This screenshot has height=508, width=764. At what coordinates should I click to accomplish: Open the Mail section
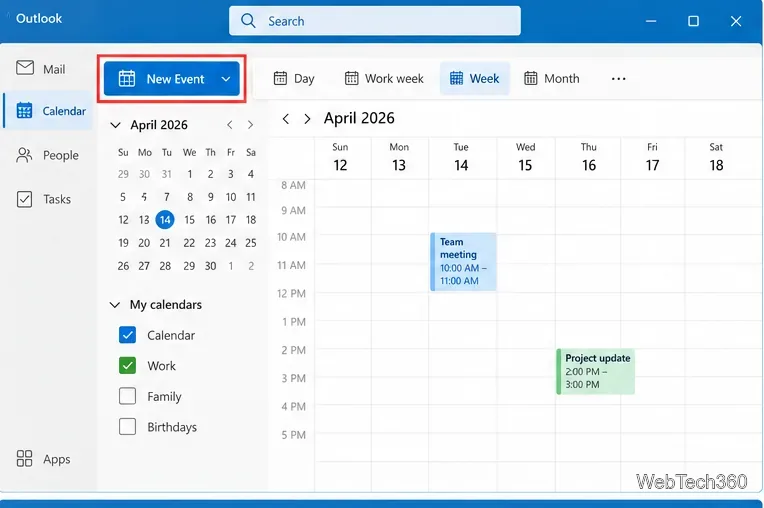point(40,69)
